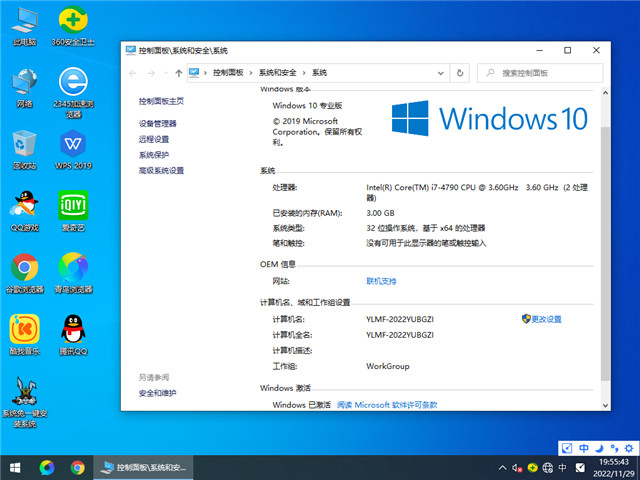Click the Chrome icon on the taskbar
The image size is (640, 480).
point(78,467)
